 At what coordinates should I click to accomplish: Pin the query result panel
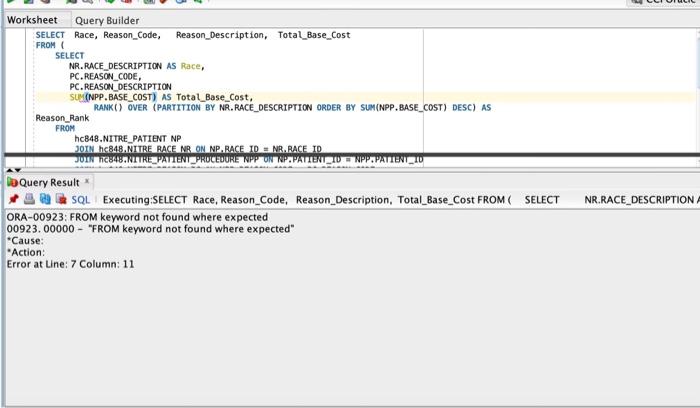(x=14, y=199)
